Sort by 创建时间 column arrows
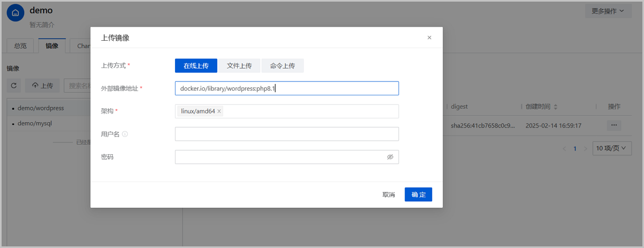This screenshot has height=248, width=644. (x=555, y=107)
